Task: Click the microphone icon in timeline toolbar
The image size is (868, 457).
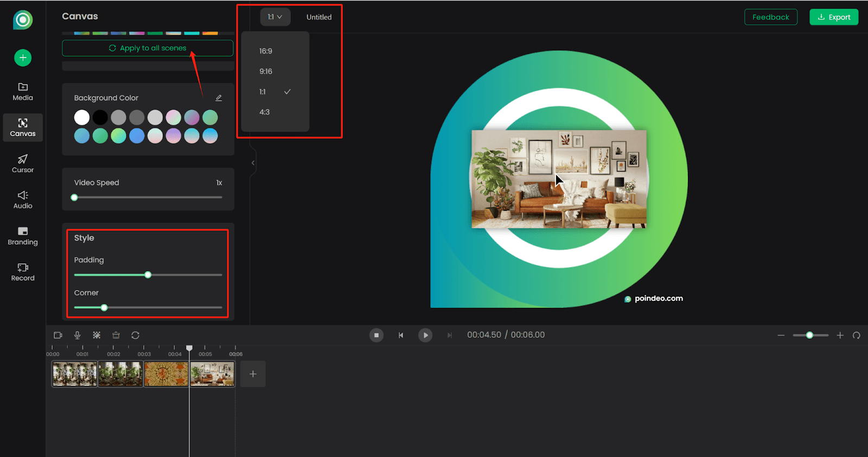Action: point(78,335)
